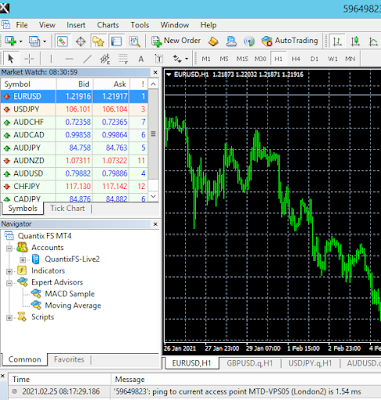Switch chart to candlesticks view
The image size is (381, 400).
[x=355, y=41]
